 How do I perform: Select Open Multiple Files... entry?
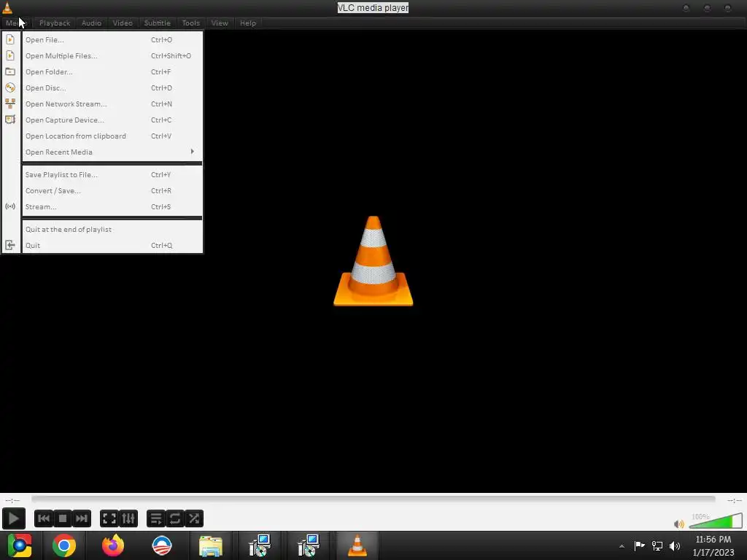[x=112, y=55]
